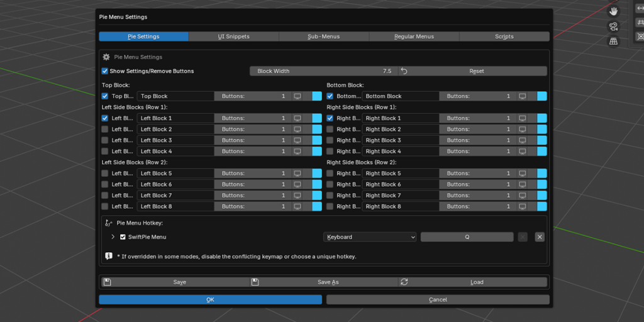Click the monitor icon in Right Block 4 row

tap(523, 152)
